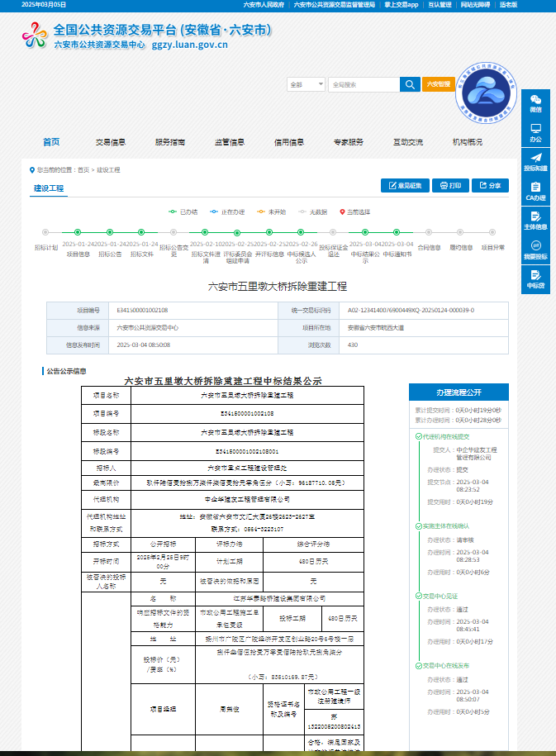556x756 pixels.
Task: Open 专家服务 navigation menu
Action: [348, 142]
